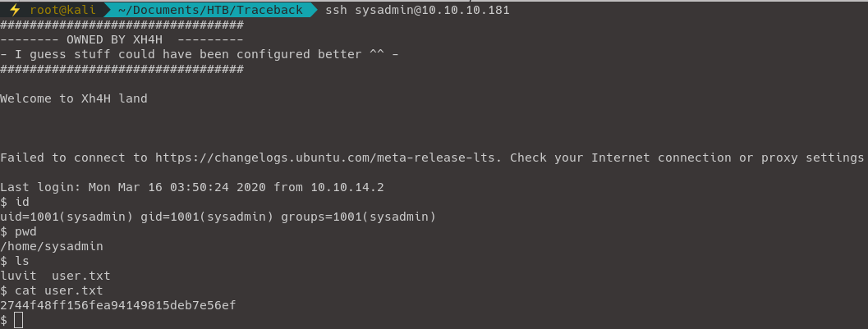Screen dimensions: 868x329
Task: Click the "id" command after the prompt
Action: point(22,202)
